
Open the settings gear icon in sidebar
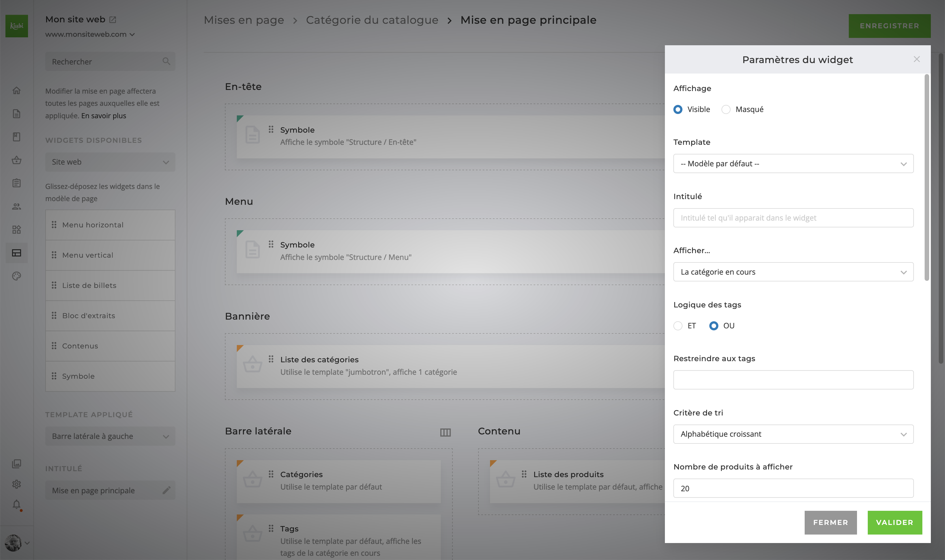click(17, 484)
